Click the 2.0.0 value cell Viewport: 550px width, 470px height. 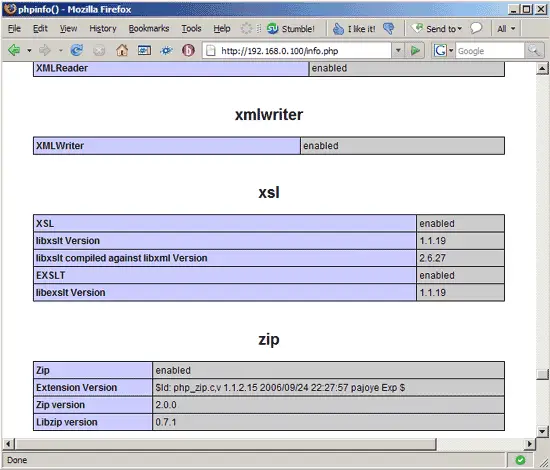329,405
